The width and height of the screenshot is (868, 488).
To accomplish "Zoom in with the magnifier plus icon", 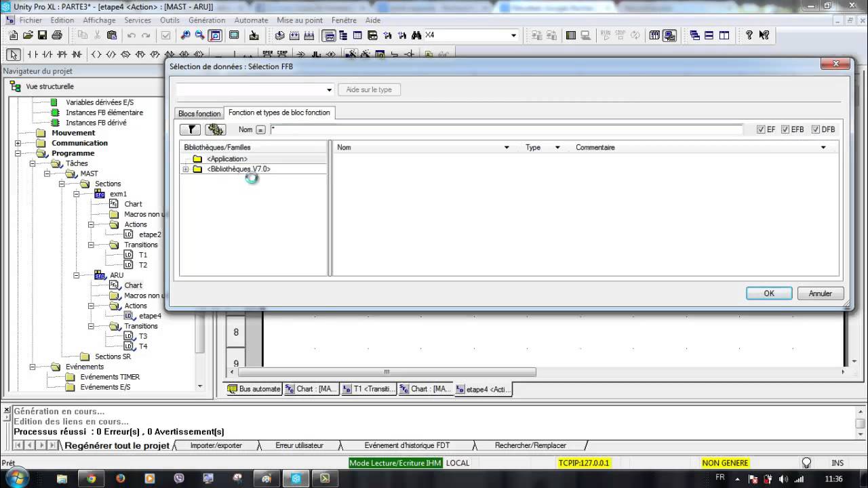I will click(x=185, y=35).
